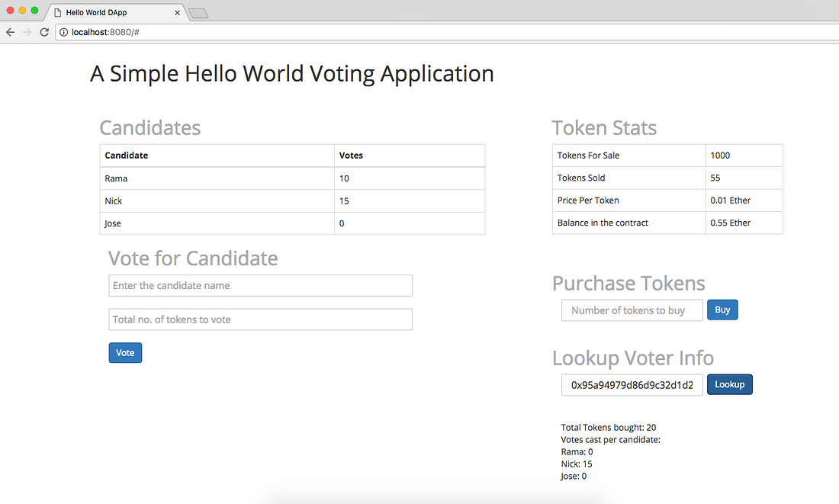This screenshot has width=839, height=504.
Task: Reload the page with refresh icon
Action: (x=44, y=32)
